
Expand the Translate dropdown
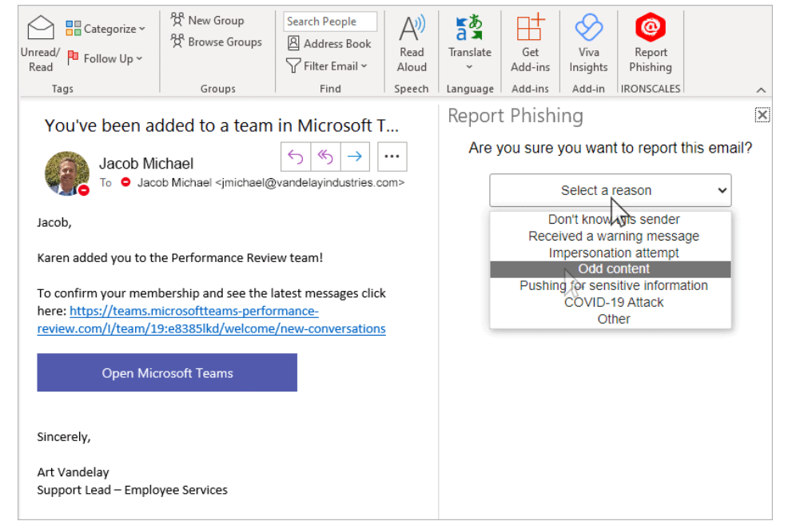(469, 67)
